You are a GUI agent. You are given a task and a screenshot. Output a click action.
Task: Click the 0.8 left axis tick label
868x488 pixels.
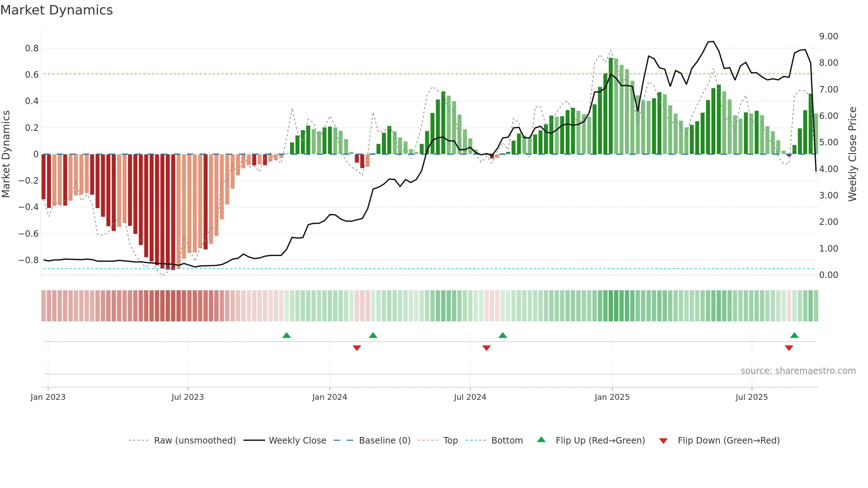[32, 48]
